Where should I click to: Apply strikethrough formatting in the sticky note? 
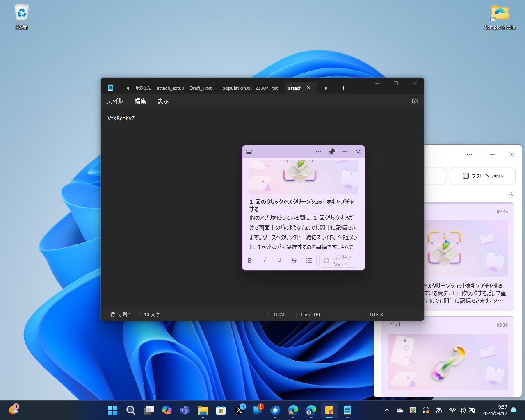point(294,260)
